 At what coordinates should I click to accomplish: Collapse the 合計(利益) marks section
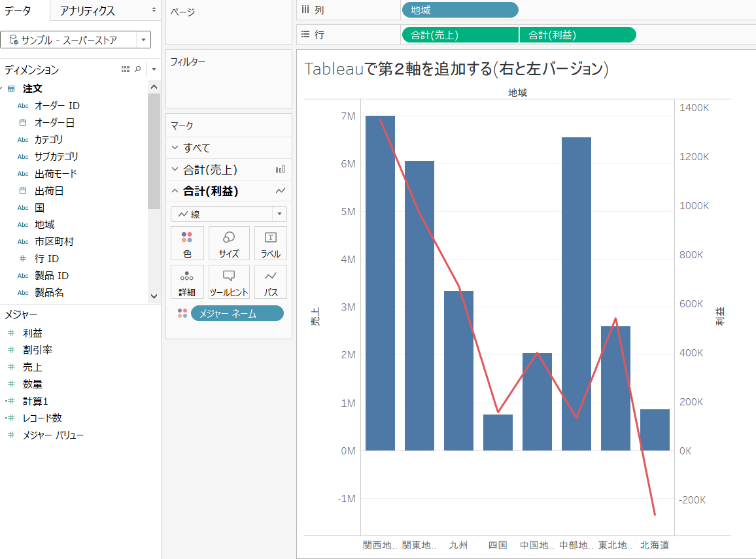tap(175, 190)
